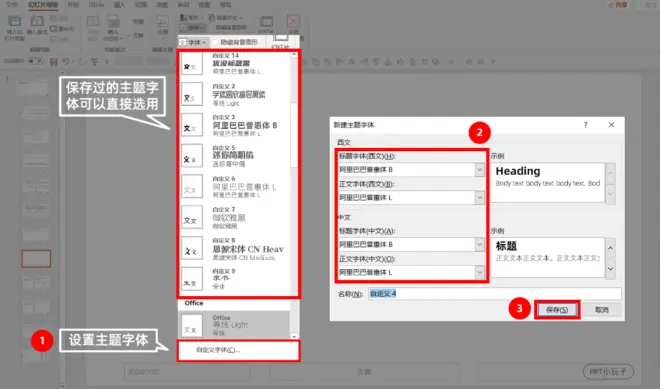Open the 字体 dropdown button
Viewport: 660px width, 389px height.
coord(193,43)
